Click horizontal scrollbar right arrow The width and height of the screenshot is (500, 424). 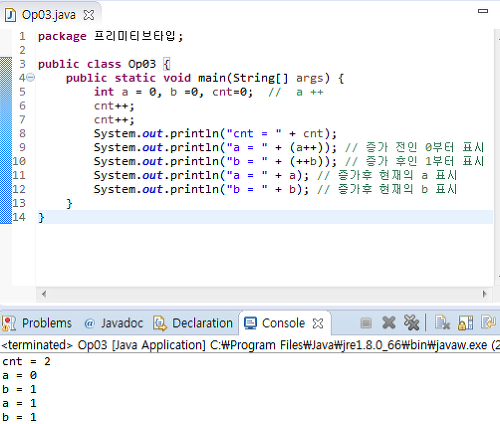[485, 294]
